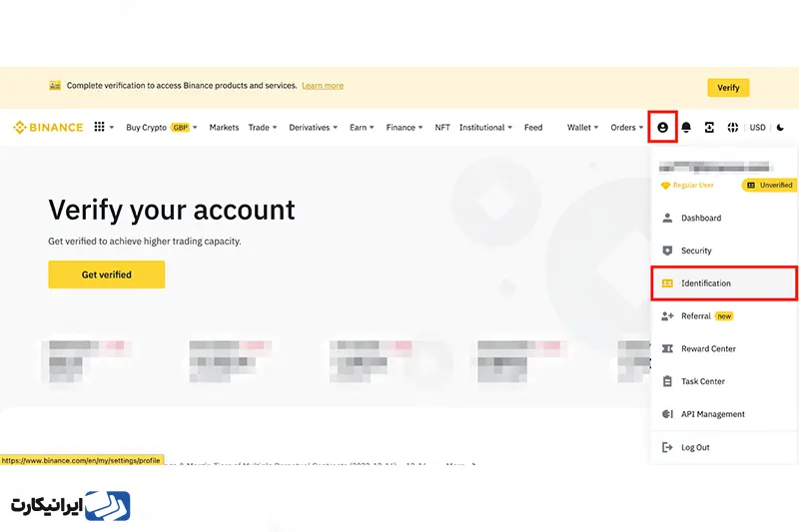Click the new badge beside Referral
The width and height of the screenshot is (799, 532).
[x=724, y=316]
